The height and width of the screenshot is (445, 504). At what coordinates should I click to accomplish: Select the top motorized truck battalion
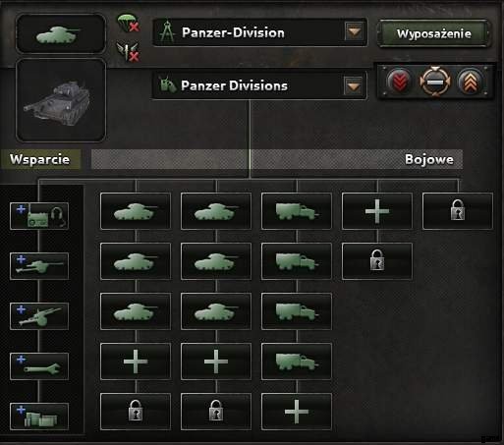(297, 211)
